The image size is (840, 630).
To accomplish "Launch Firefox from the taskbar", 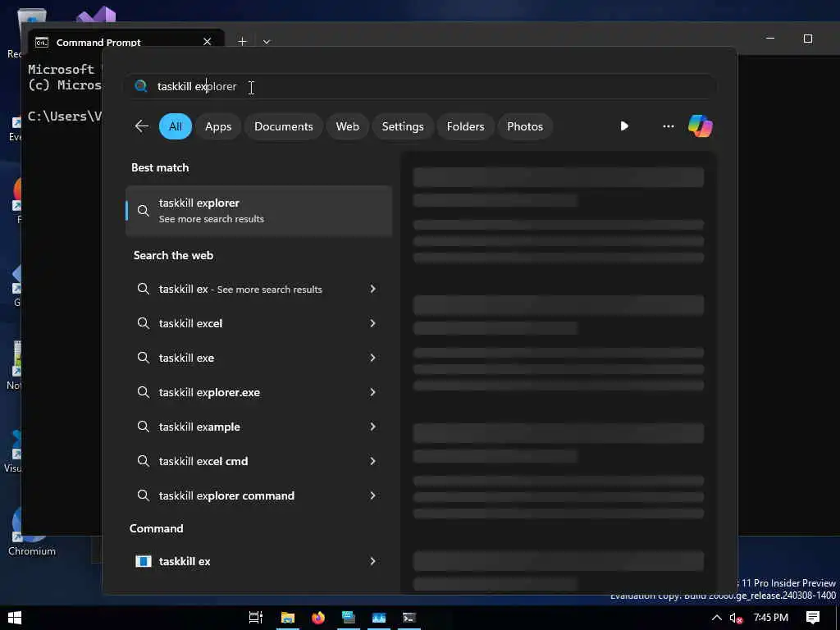I will click(x=318, y=618).
